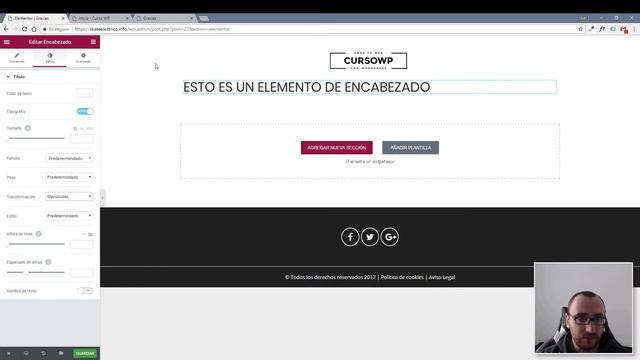Reload the page
This screenshot has width=640, height=360.
click(24, 29)
